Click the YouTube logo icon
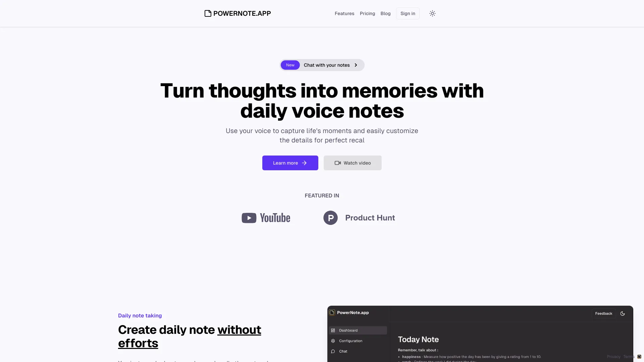 [x=249, y=217]
